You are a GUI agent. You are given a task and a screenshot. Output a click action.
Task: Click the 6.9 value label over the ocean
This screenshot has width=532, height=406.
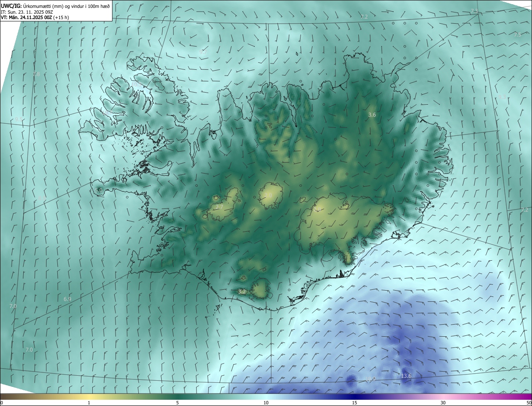[67, 299]
